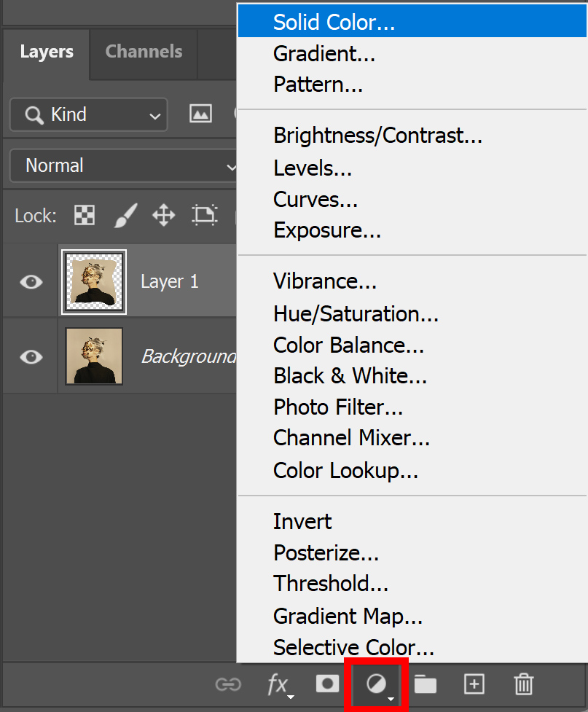Select Gradient Map adjustment
The width and height of the screenshot is (588, 712).
click(348, 617)
